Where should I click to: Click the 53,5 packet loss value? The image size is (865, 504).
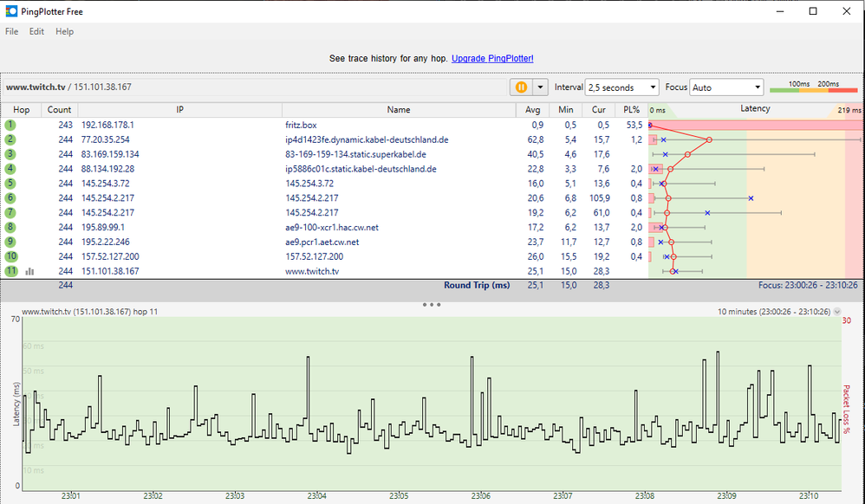tap(634, 126)
